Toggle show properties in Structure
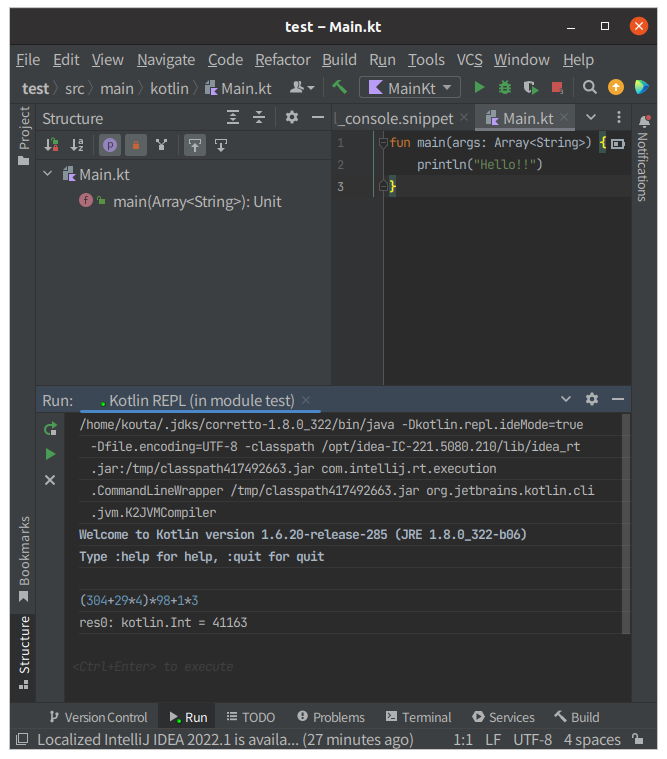The image size is (667, 759). [x=110, y=145]
